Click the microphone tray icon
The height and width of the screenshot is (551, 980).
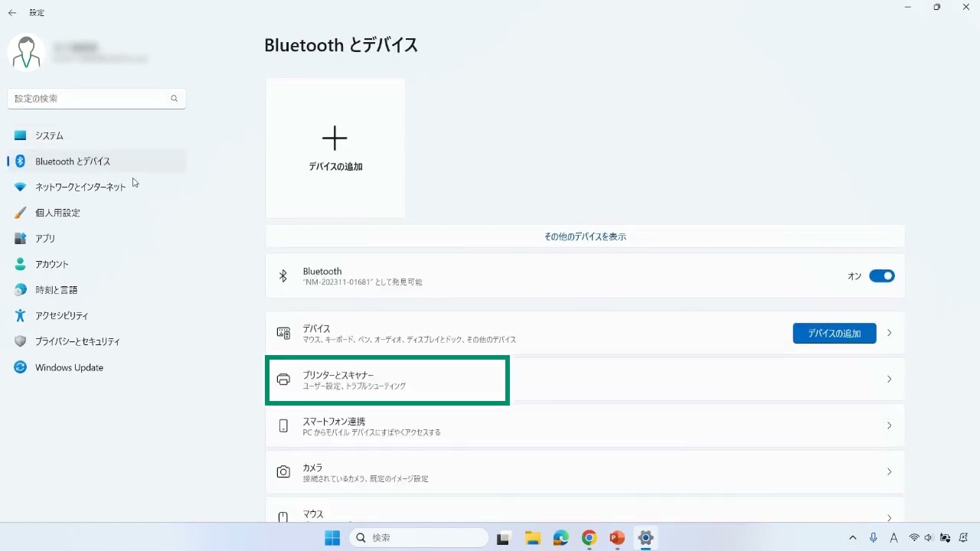pyautogui.click(x=874, y=538)
